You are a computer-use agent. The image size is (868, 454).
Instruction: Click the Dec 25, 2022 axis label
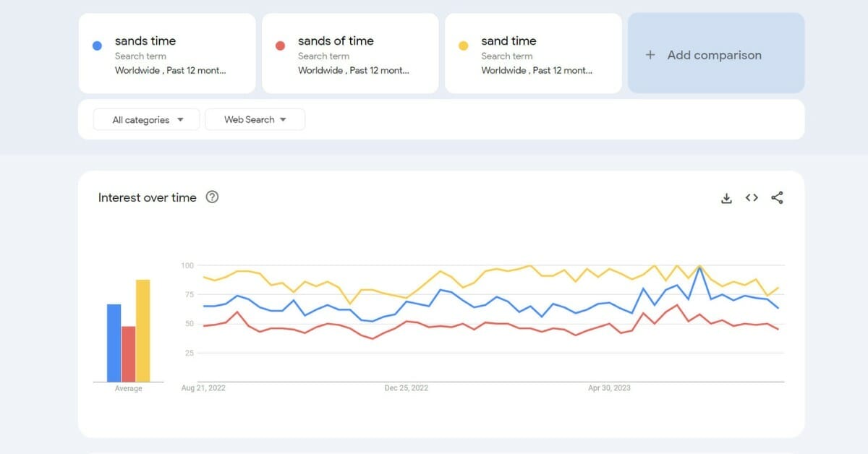point(407,388)
